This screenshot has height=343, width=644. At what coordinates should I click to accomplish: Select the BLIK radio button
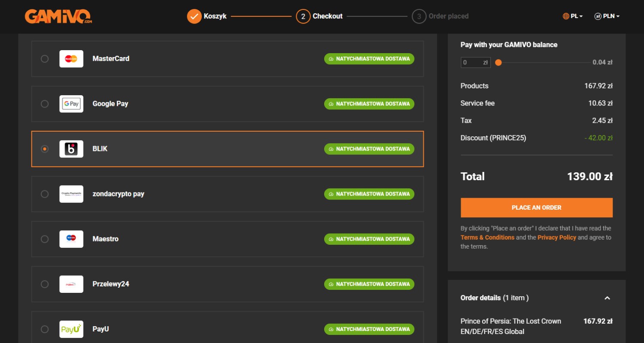tap(45, 149)
